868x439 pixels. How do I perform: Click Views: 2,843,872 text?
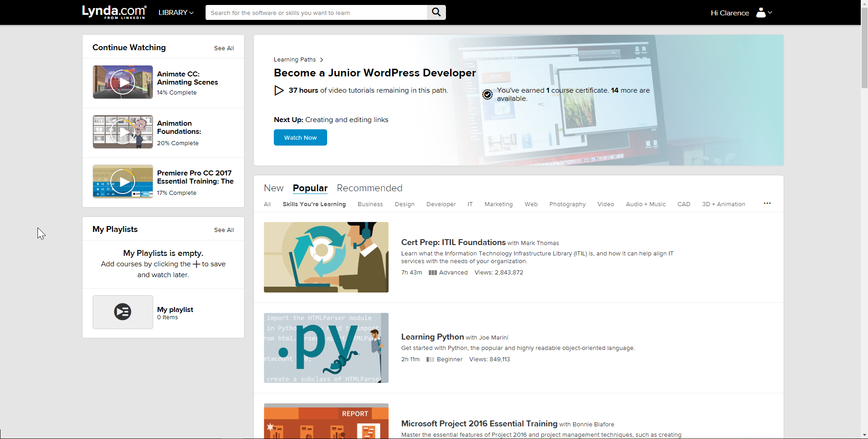pos(499,273)
